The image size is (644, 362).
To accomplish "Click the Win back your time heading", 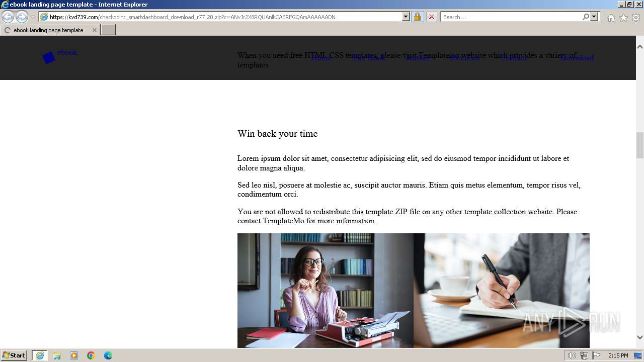I will pyautogui.click(x=278, y=134).
